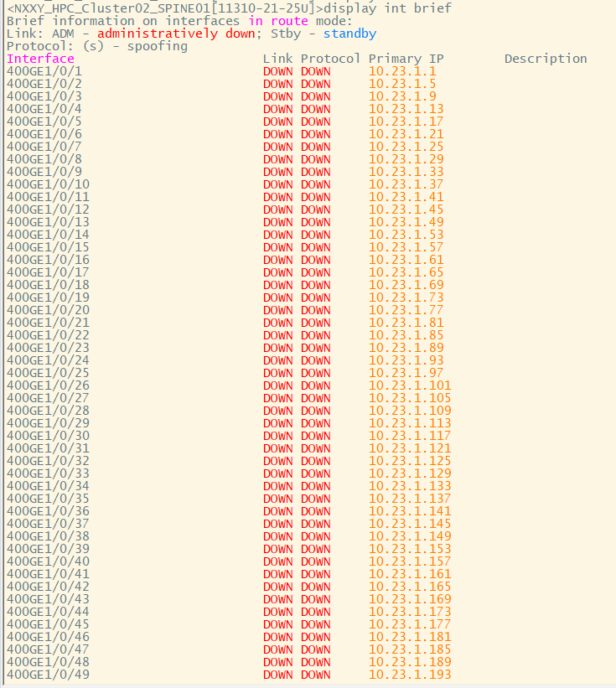Image resolution: width=616 pixels, height=688 pixels.
Task: Select IP address 10.23.1.157
Action: coord(410,561)
